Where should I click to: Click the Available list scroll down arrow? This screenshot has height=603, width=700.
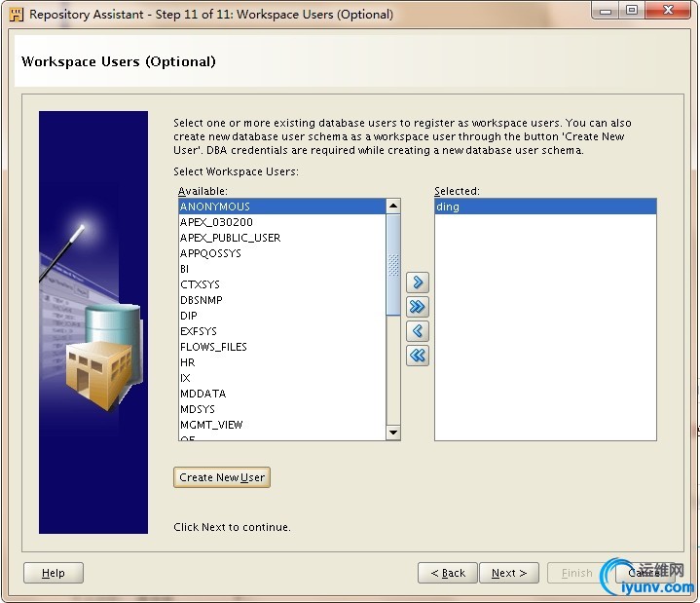(x=393, y=433)
